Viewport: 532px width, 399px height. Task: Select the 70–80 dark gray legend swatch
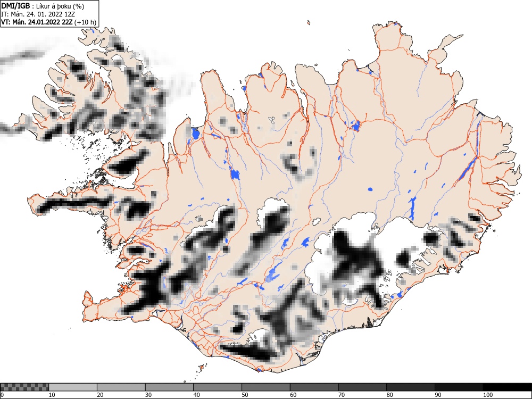362,387
